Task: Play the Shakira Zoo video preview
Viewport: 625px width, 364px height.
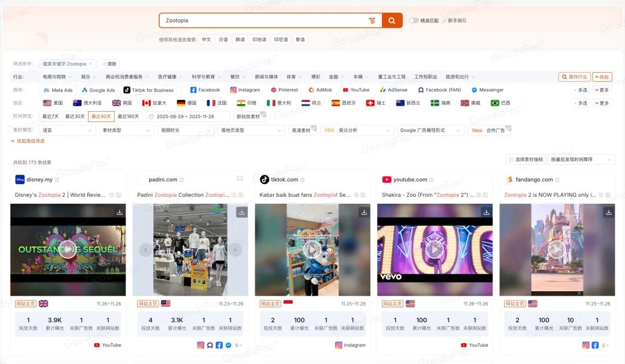Action: coord(435,251)
